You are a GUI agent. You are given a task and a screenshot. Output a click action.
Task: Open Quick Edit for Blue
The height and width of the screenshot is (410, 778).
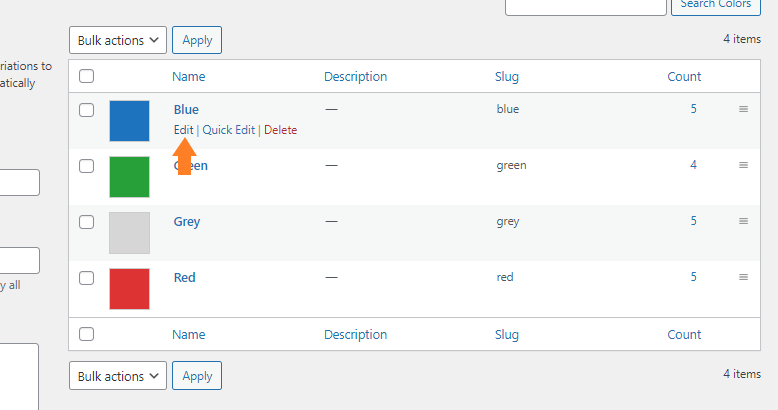(x=228, y=130)
